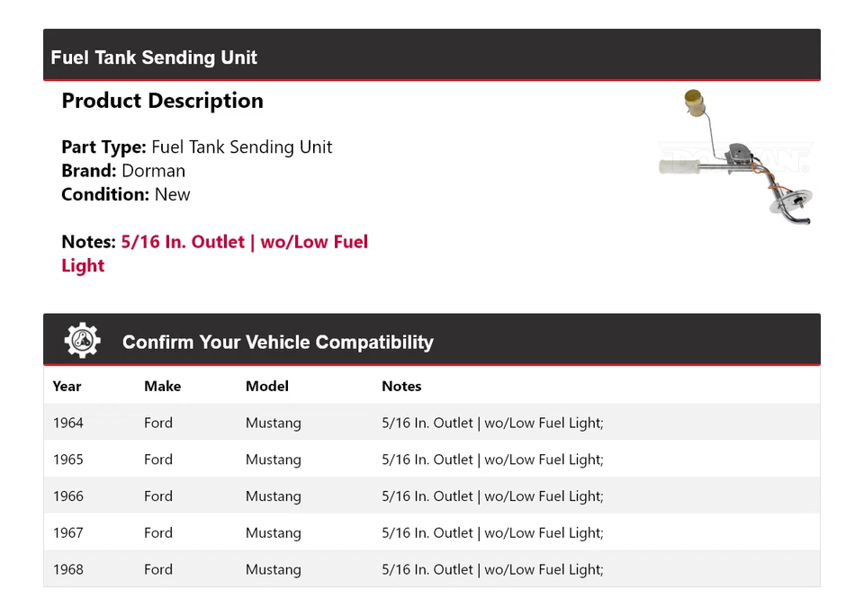
Task: Select the 1965 year cell
Action: coord(67,460)
